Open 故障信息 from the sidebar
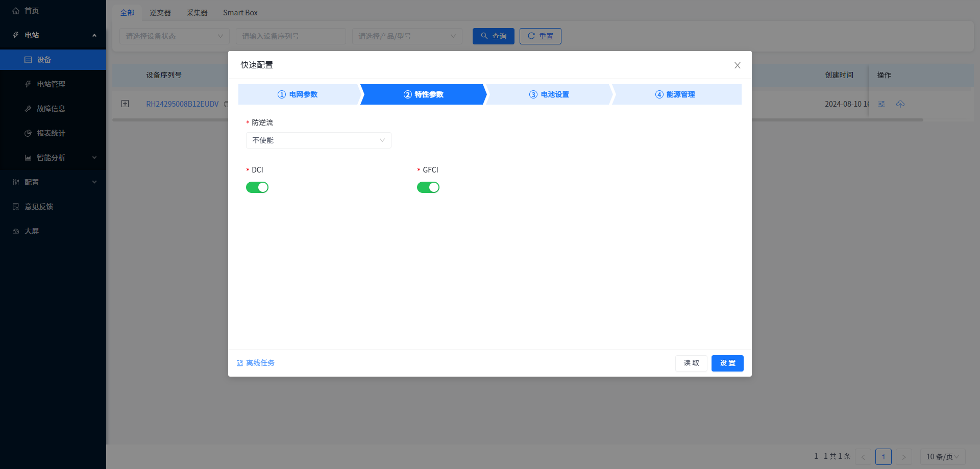Screen dimensions: 980x469 51,109
